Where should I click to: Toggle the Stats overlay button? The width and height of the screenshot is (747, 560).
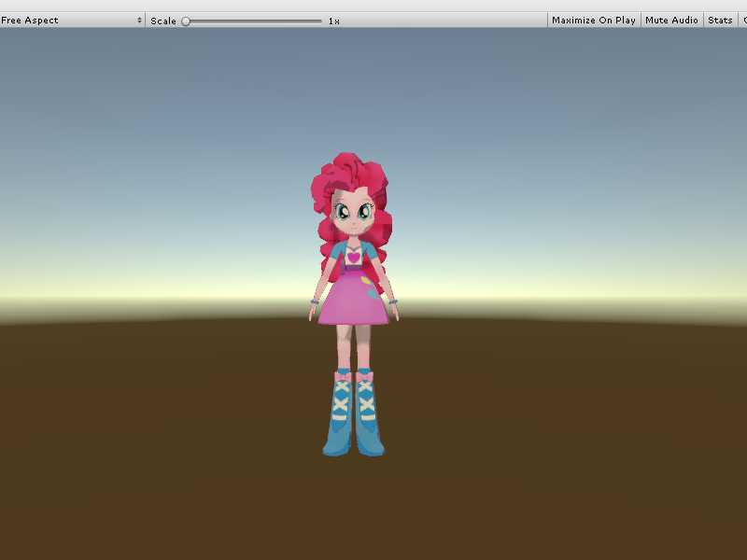(x=720, y=20)
